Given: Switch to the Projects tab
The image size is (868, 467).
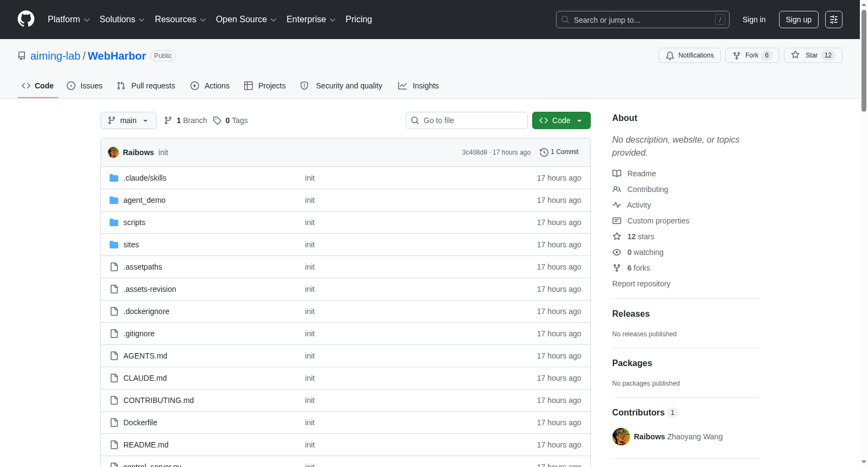Looking at the screenshot, I should coord(265,86).
